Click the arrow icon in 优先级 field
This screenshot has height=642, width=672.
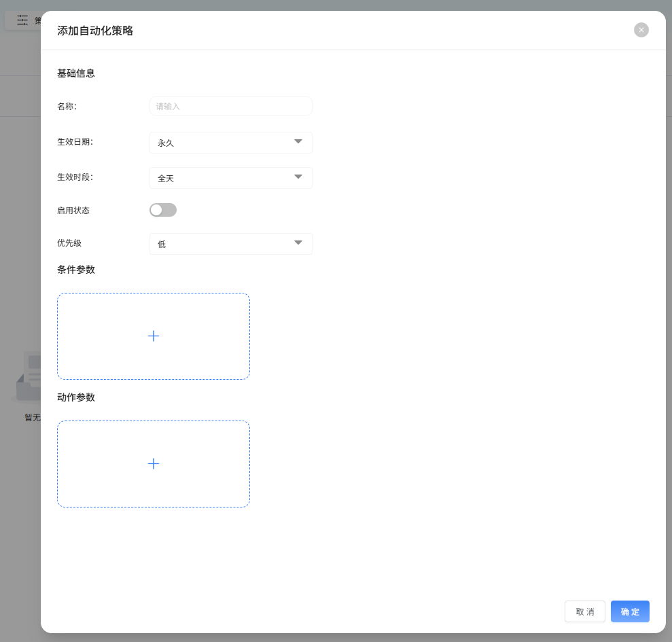coord(298,243)
